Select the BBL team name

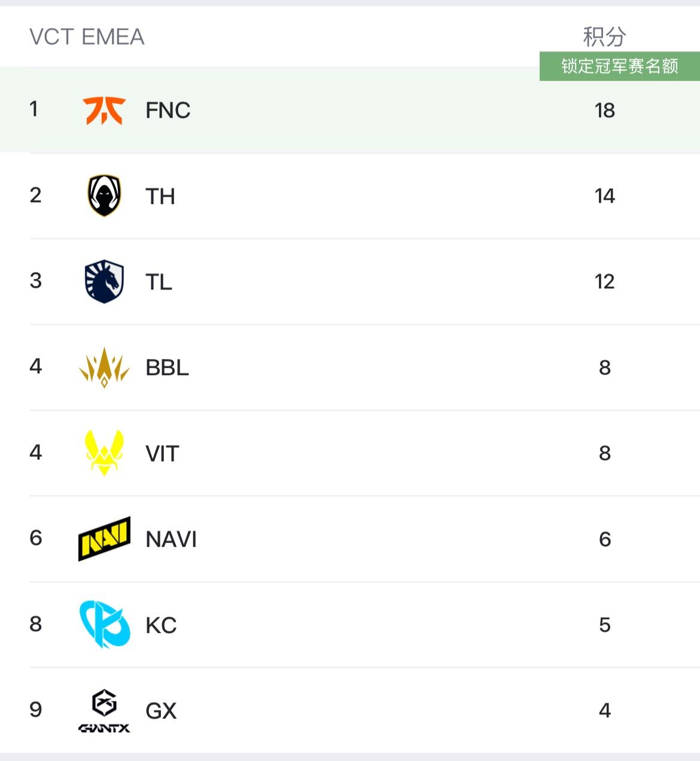(x=167, y=367)
